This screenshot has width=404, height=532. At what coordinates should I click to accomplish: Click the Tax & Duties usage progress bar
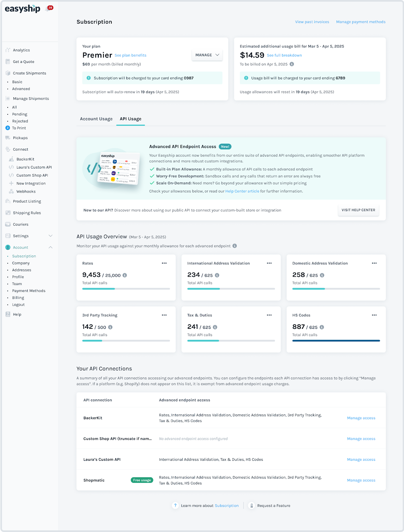tap(231, 341)
